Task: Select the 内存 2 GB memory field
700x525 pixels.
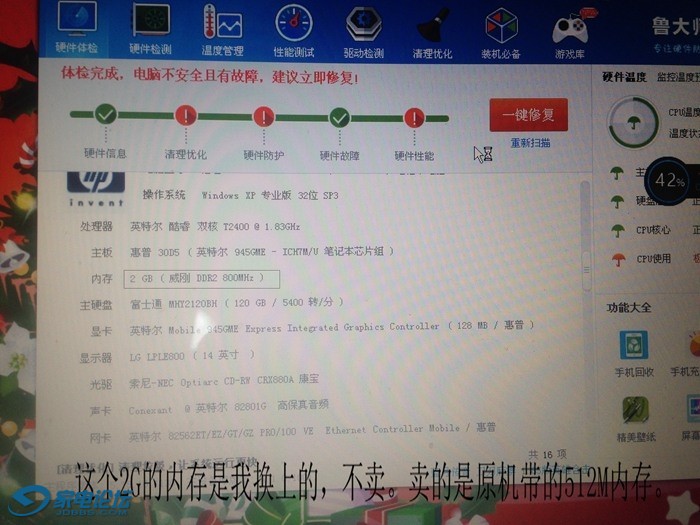Action: point(202,279)
